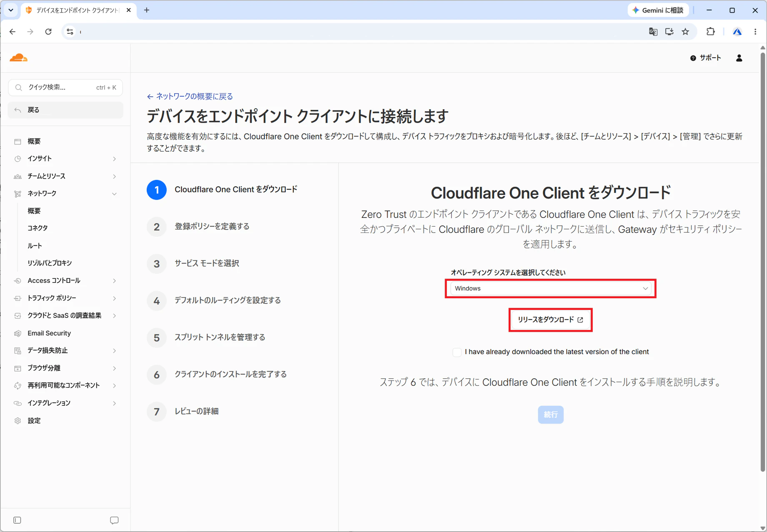Click the クイック検索 search field
767x532 pixels.
coord(65,87)
